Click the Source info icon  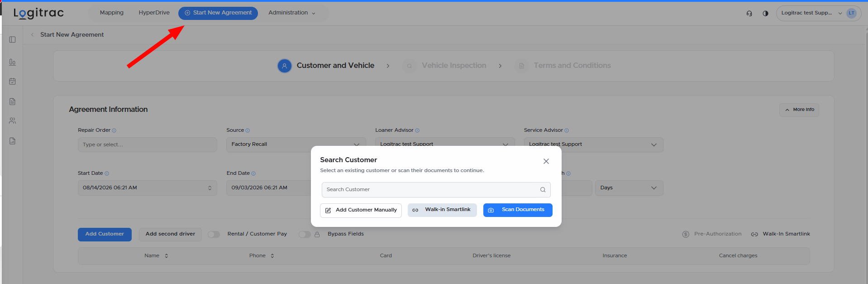(248, 130)
